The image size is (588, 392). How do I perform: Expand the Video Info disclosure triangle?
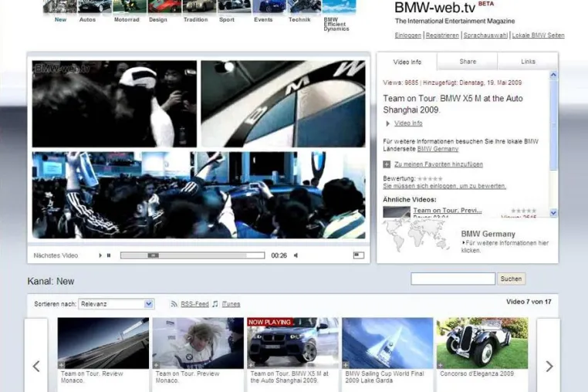click(387, 123)
